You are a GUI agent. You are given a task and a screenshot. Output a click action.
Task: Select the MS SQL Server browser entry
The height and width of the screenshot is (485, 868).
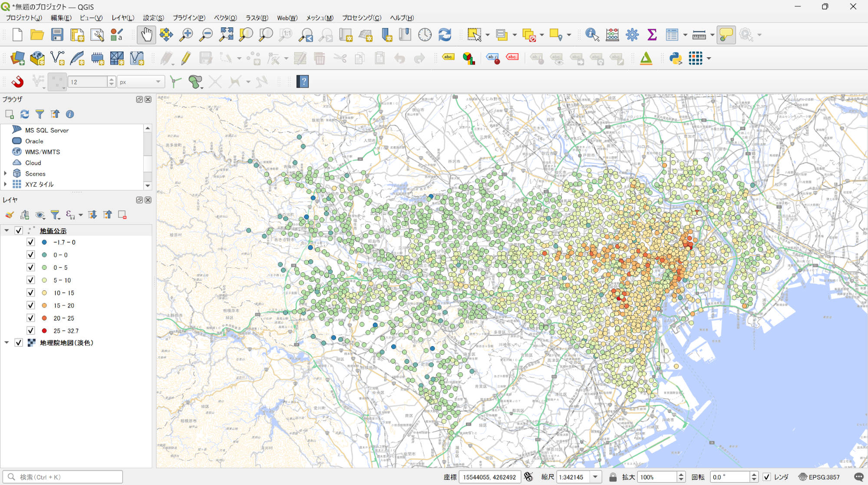point(47,130)
